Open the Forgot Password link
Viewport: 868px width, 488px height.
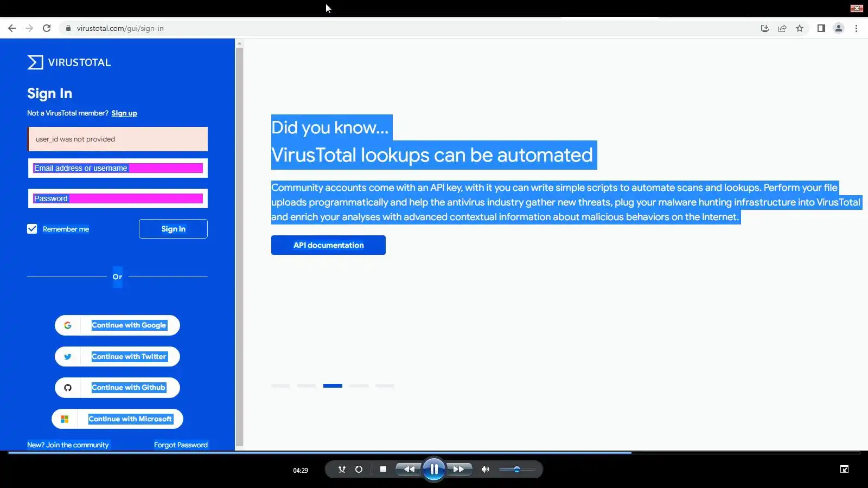pyautogui.click(x=181, y=445)
